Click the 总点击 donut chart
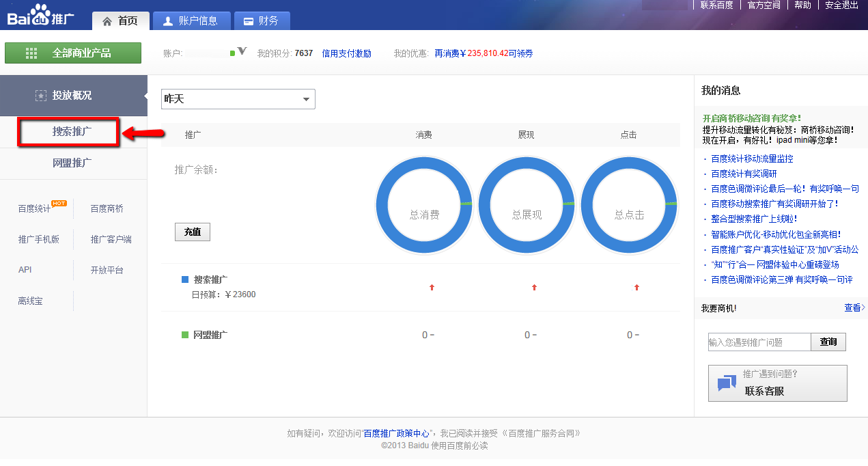This screenshot has width=868, height=466. [629, 204]
